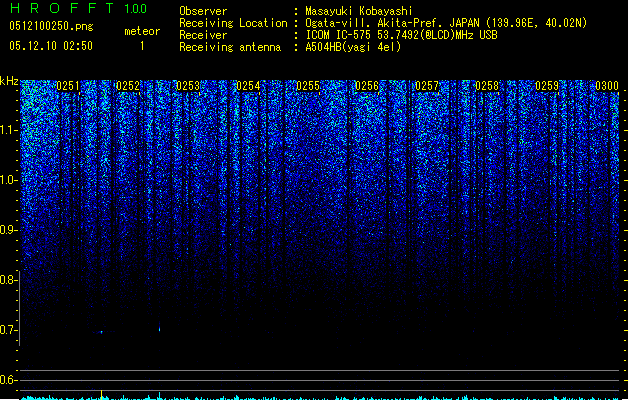
Task: Click the 0257 time marker
Action: point(427,86)
